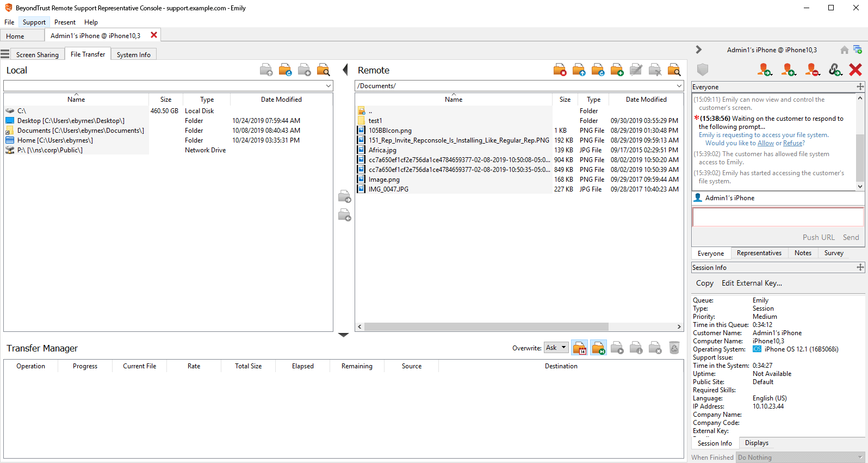Collapse Transfer Manager with down arrow
Screen dimensions: 868x463
pyautogui.click(x=343, y=335)
